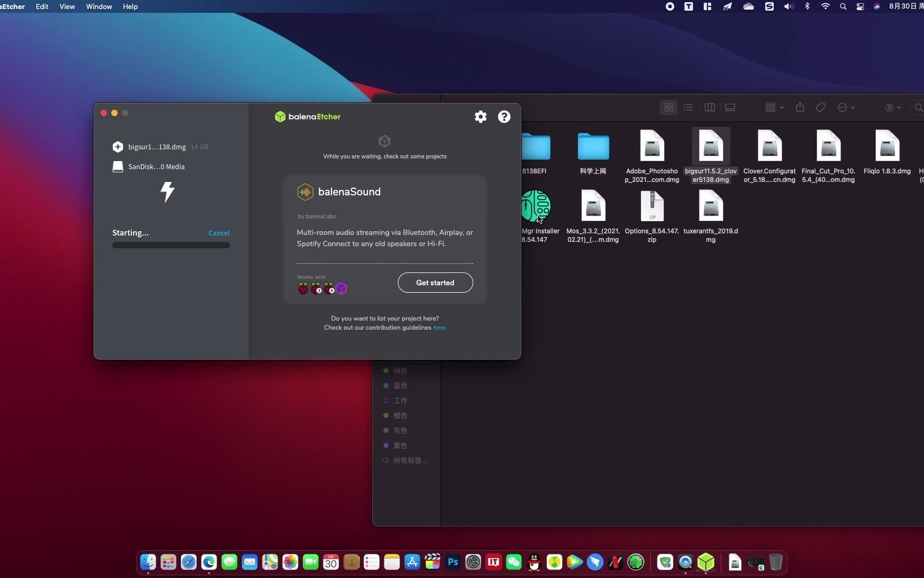924x578 pixels.
Task: Click the purple balena device icon under Works with
Action: point(342,289)
